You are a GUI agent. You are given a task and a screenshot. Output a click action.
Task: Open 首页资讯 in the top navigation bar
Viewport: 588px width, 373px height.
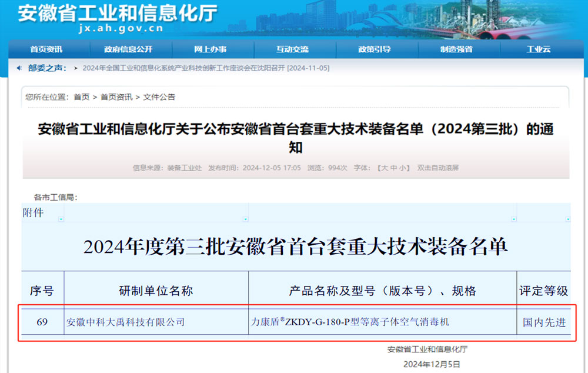click(x=46, y=49)
